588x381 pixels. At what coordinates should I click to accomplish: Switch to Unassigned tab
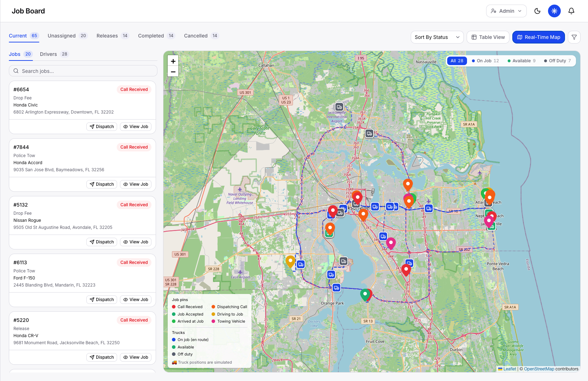[x=67, y=36]
